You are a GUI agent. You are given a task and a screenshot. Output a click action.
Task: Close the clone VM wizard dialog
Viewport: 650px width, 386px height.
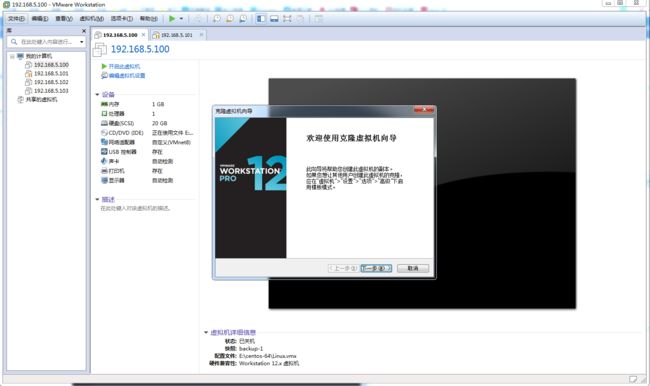pos(424,110)
